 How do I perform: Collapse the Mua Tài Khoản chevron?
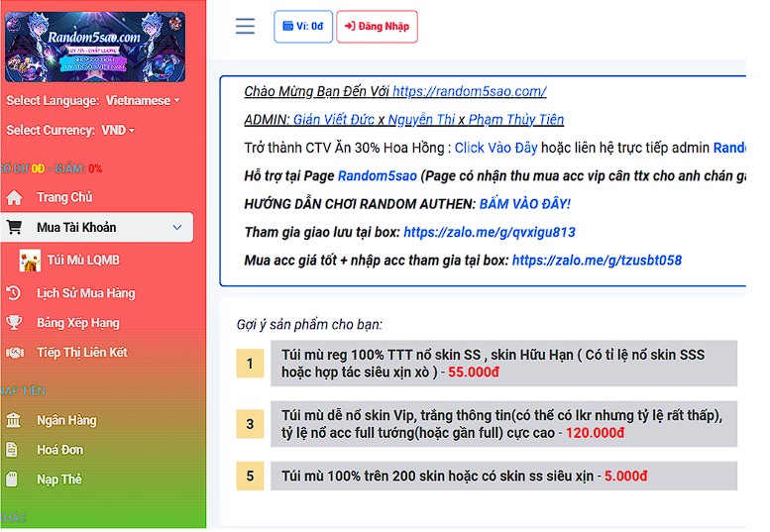[x=177, y=227]
